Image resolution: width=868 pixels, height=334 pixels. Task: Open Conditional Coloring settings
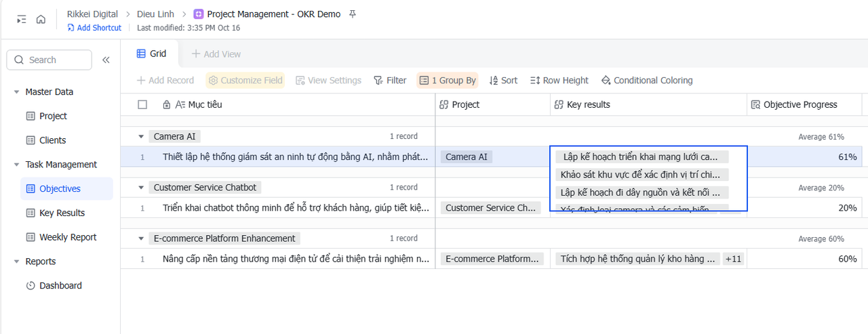pyautogui.click(x=647, y=81)
